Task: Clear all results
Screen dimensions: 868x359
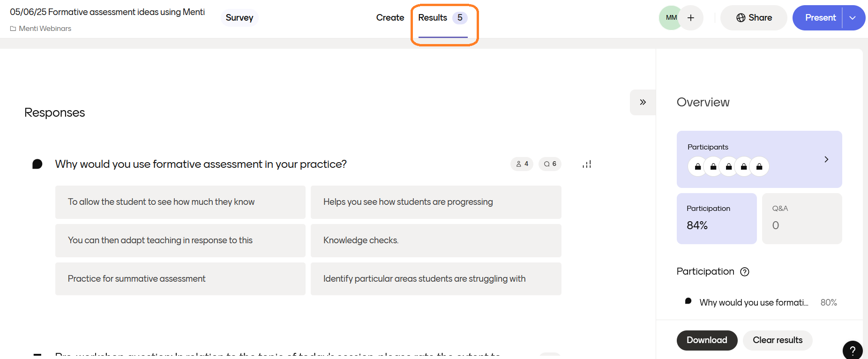Action: (x=778, y=340)
